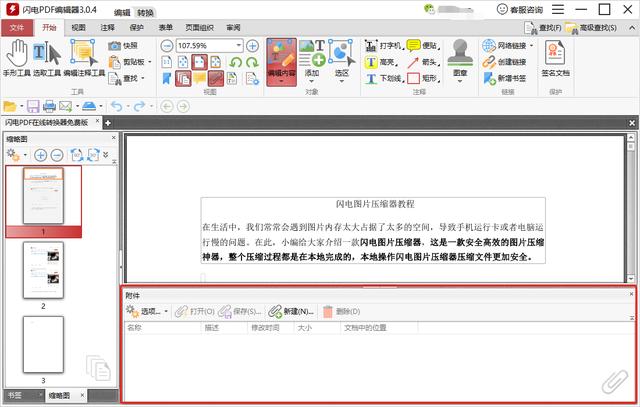Viewport: 640px width, 407px height.
Task: Click the save floppy disk icon
Action: pyautogui.click(x=33, y=107)
